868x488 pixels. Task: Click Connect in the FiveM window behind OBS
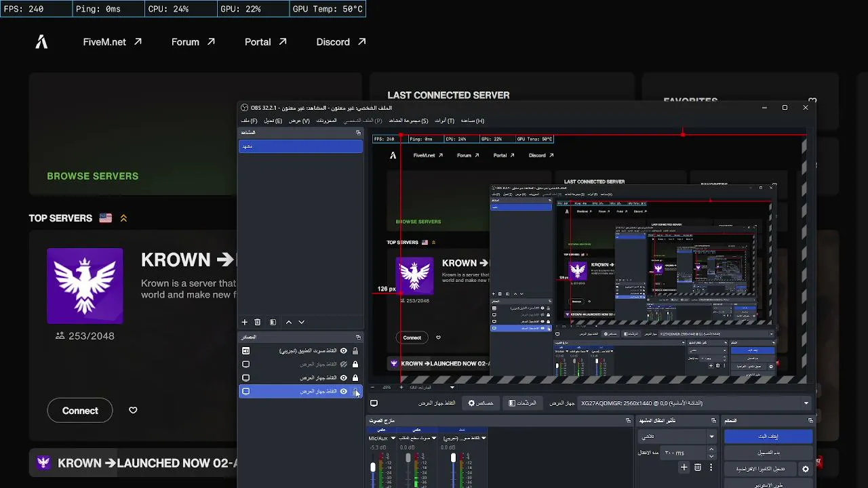pos(80,411)
